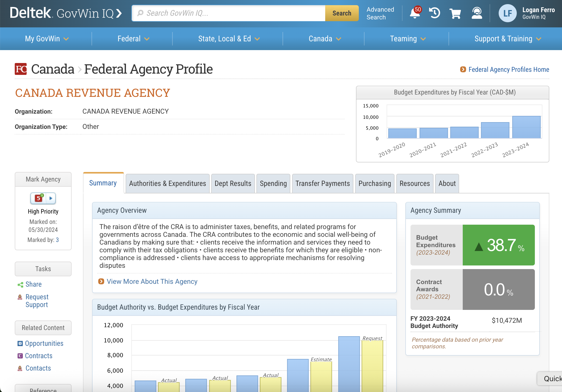
Task: Click the Related Content panel header
Action: (x=43, y=328)
